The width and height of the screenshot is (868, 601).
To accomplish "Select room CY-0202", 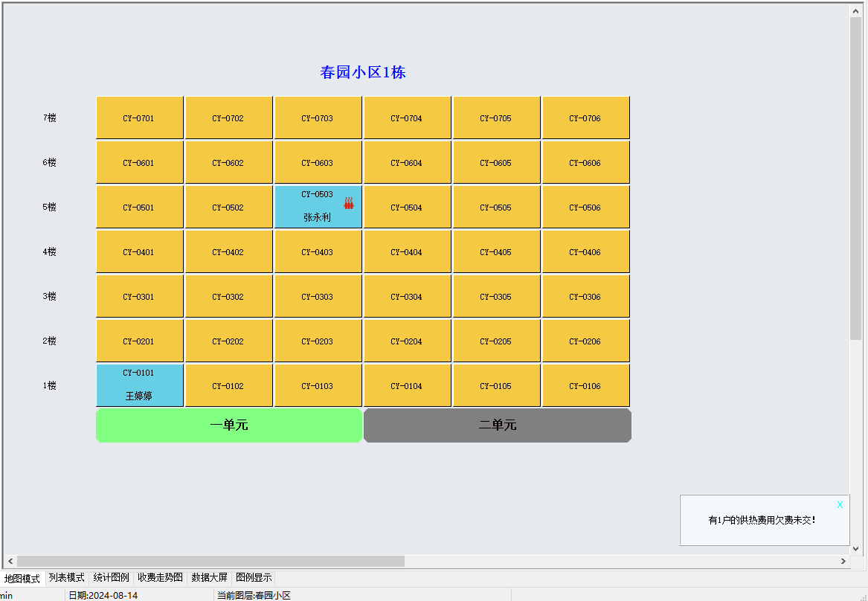I will click(228, 341).
